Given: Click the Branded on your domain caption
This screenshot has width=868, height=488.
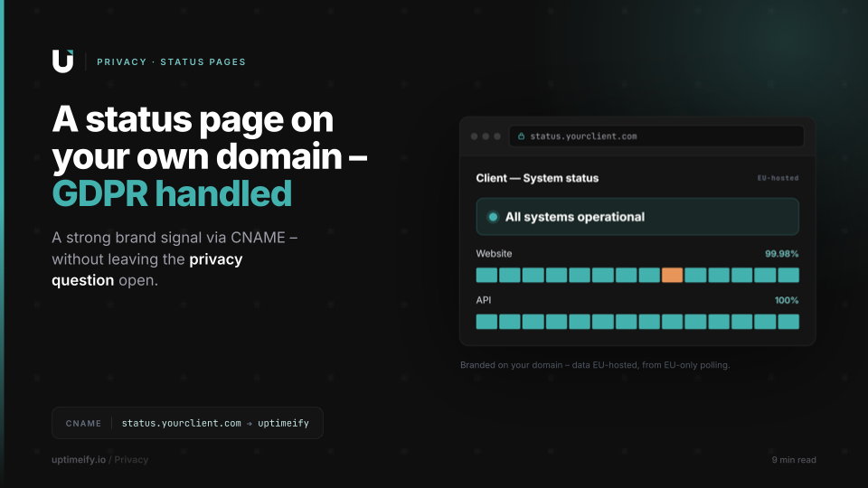Looking at the screenshot, I should click(595, 365).
